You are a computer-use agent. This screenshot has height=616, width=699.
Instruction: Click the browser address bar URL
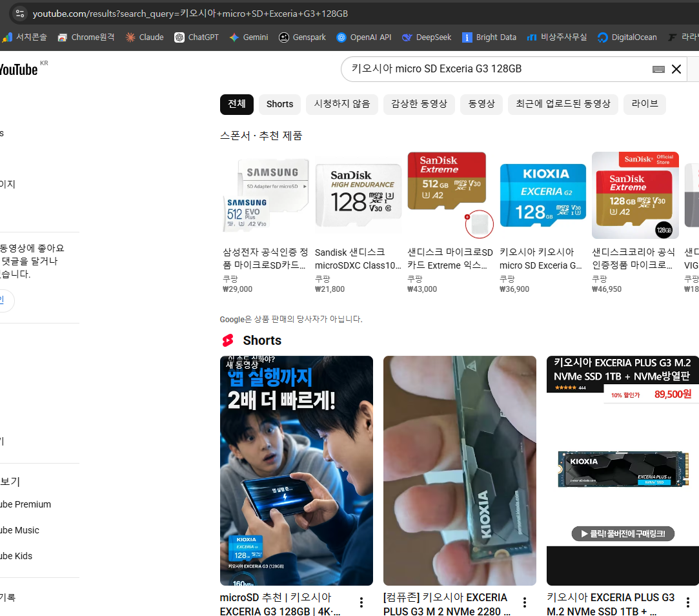click(x=190, y=14)
